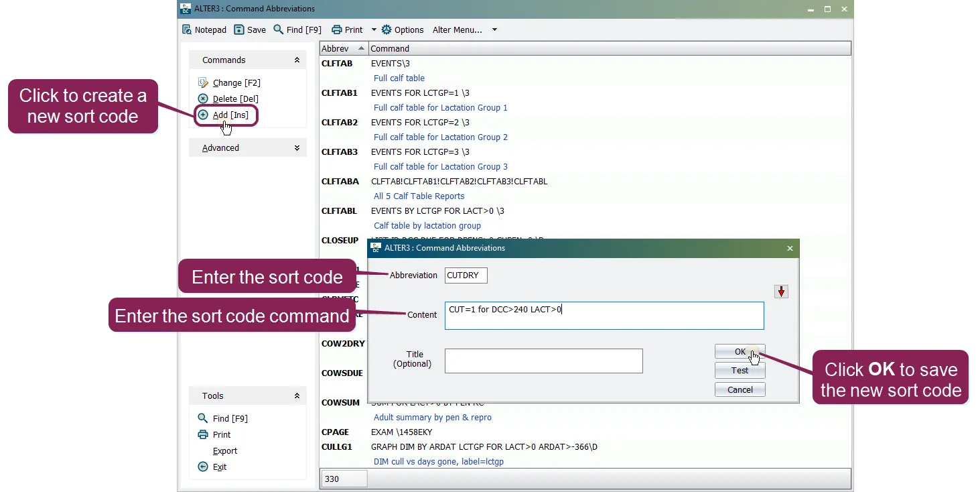980x492 pixels.
Task: Collapse the Tools panel section
Action: coord(297,395)
